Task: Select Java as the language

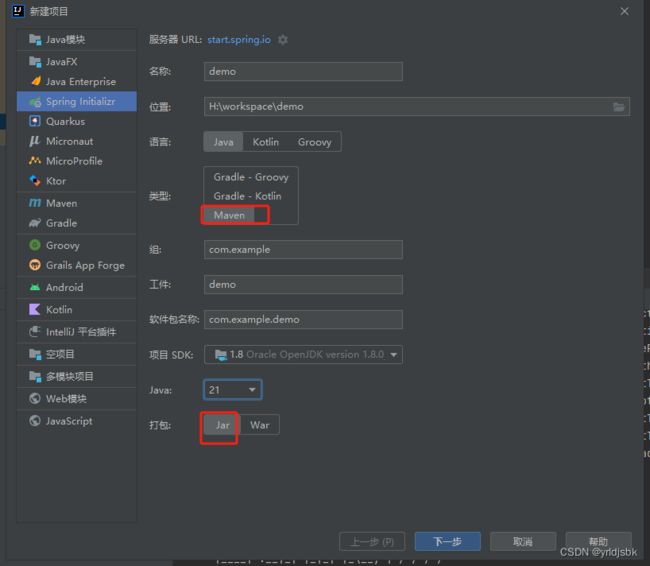Action: click(x=223, y=142)
